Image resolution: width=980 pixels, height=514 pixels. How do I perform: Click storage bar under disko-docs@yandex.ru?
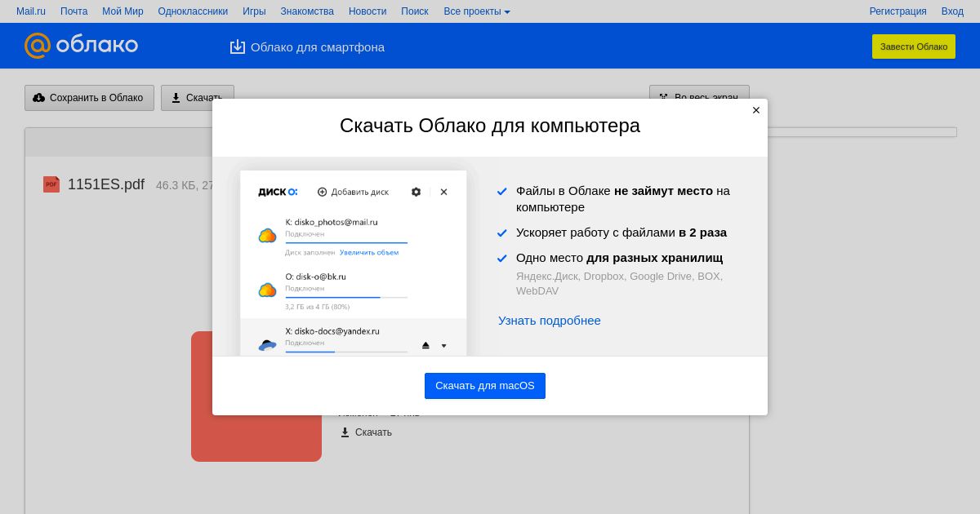(x=346, y=352)
